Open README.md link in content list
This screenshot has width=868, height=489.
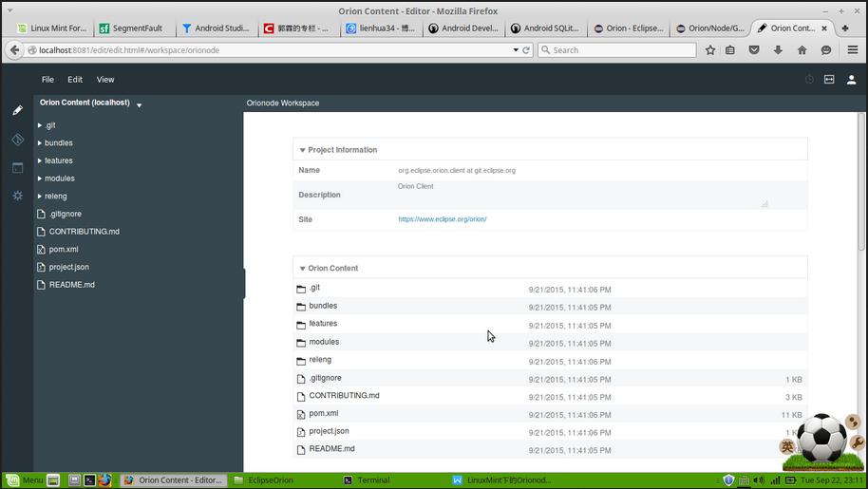pos(331,448)
